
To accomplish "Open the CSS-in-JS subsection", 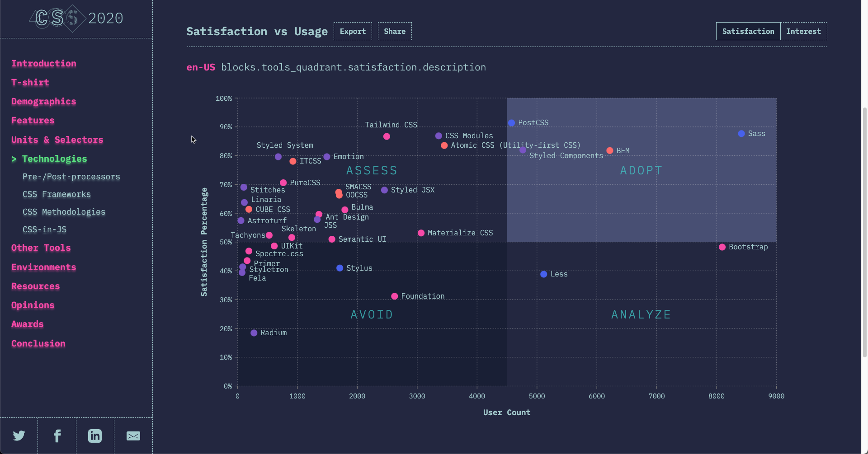I will pos(44,229).
